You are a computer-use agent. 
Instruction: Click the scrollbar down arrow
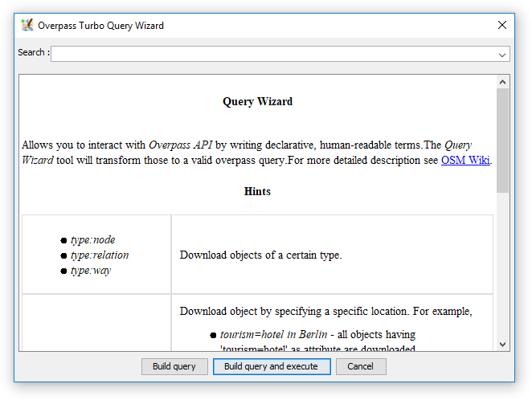(503, 344)
